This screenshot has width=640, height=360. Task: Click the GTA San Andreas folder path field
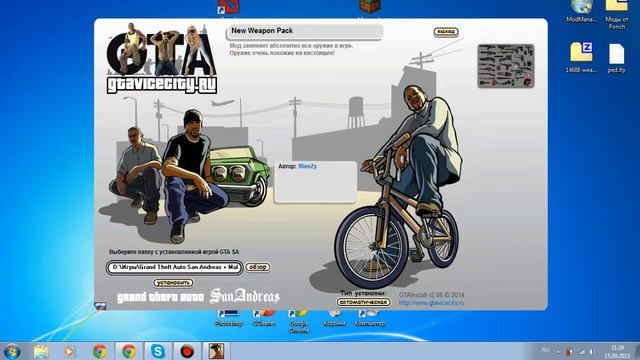[175, 267]
